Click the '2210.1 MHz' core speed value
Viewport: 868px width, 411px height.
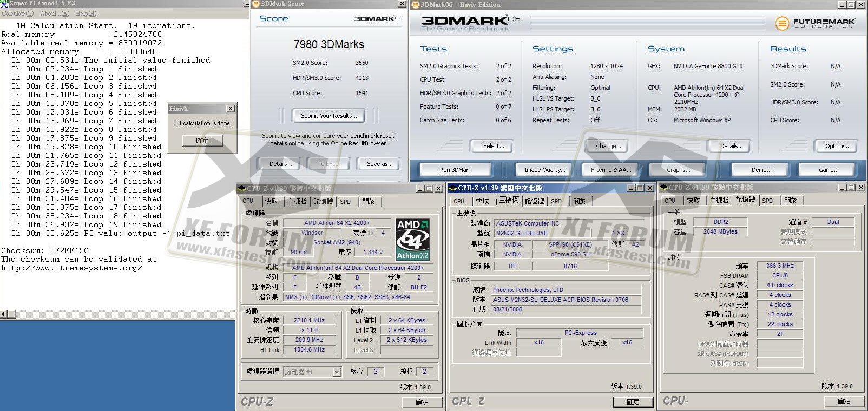click(x=310, y=320)
